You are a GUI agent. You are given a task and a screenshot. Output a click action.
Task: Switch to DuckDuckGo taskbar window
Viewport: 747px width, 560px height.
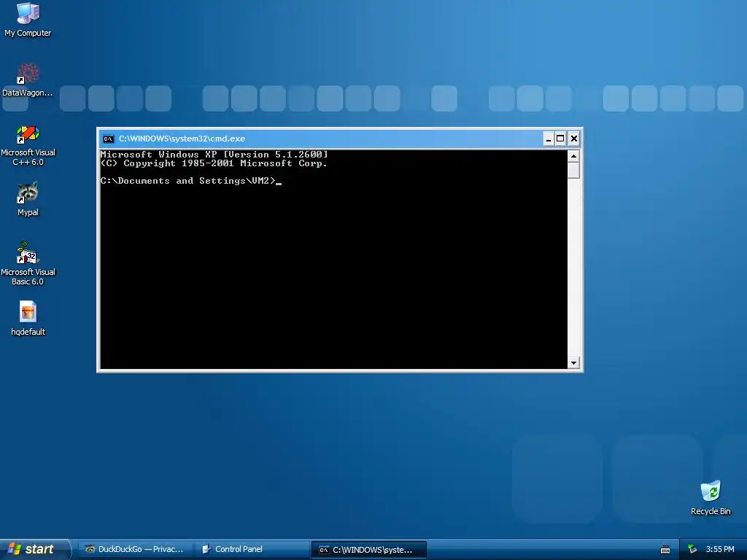point(135,550)
